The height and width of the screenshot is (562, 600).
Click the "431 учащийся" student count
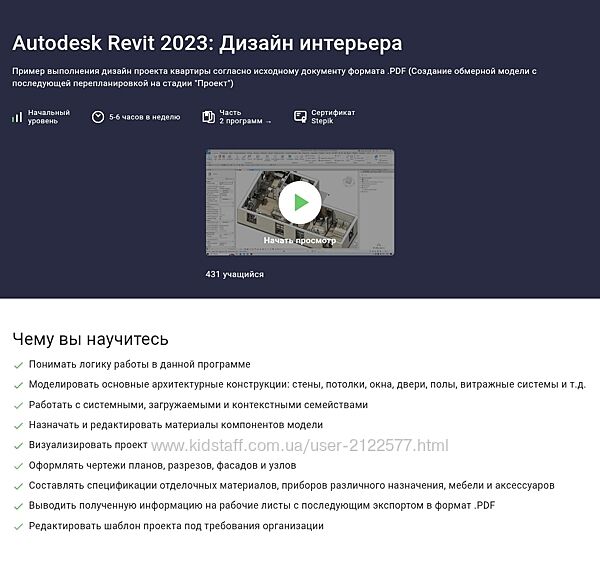point(234,274)
